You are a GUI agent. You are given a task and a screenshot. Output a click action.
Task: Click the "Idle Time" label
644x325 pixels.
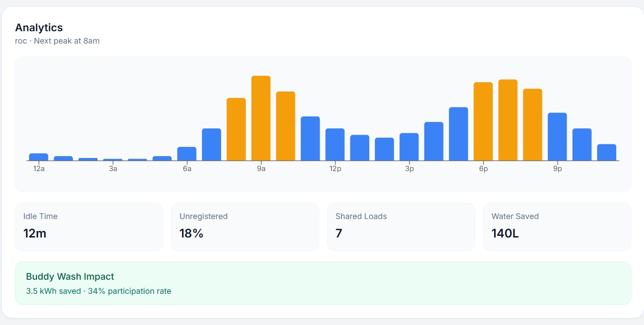[40, 216]
